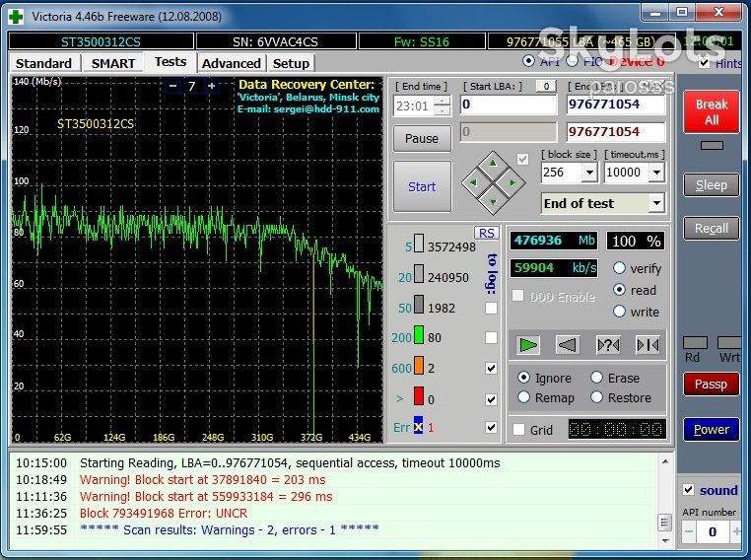Click the Sleep button

(712, 185)
